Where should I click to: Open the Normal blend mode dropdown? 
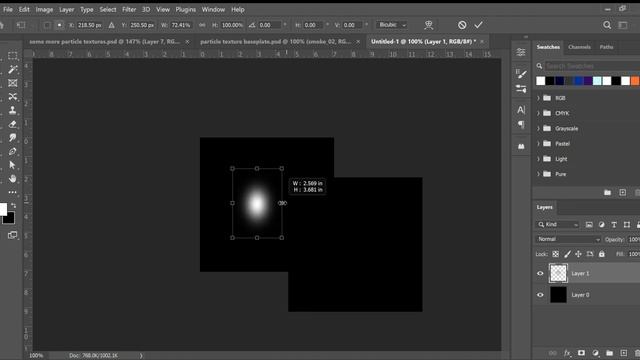click(568, 239)
